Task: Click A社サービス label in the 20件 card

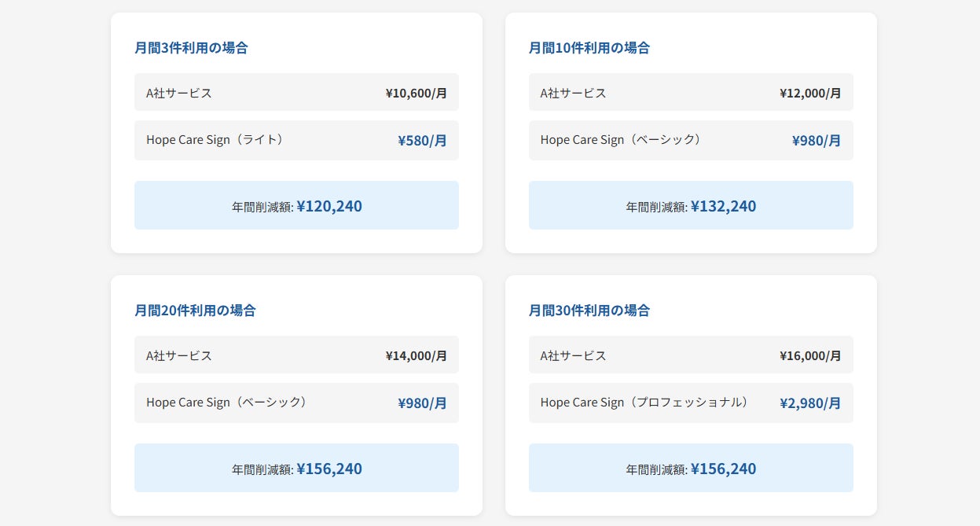Action: 179,355
